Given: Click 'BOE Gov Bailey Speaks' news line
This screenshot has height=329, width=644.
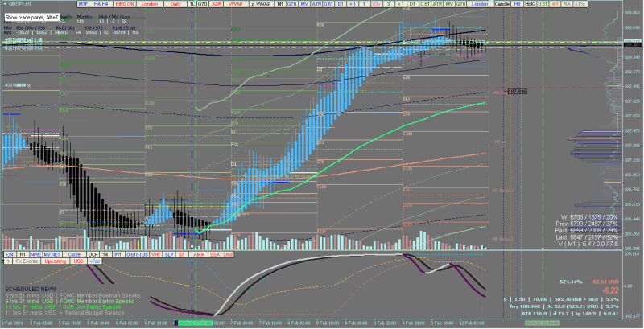Looking at the screenshot, I should pos(90,306).
